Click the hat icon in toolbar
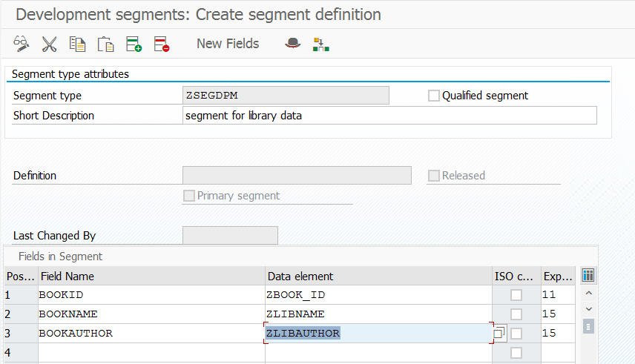Viewport: 635px width, 364px height. coord(292,44)
